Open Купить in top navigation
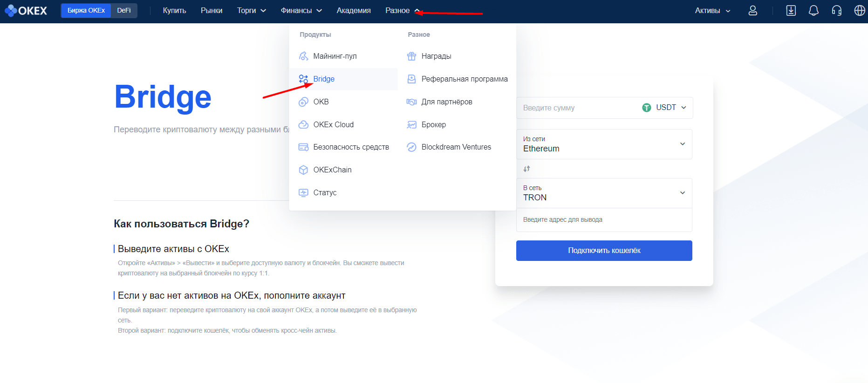This screenshot has height=383, width=868. point(175,10)
